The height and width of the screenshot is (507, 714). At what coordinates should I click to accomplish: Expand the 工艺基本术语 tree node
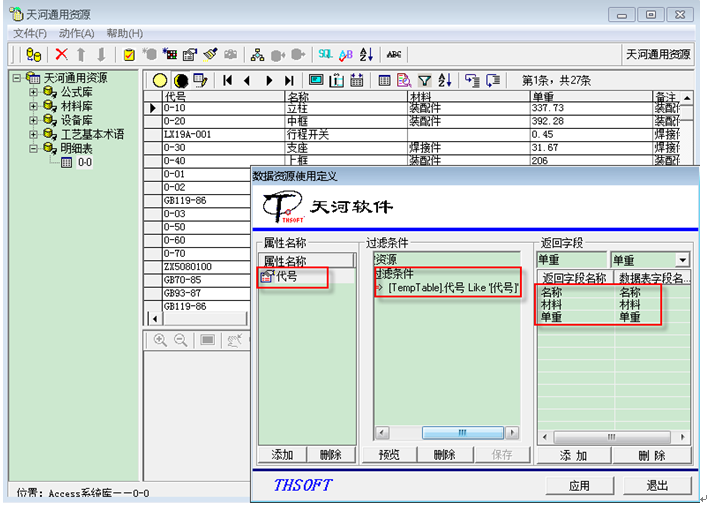tap(33, 134)
